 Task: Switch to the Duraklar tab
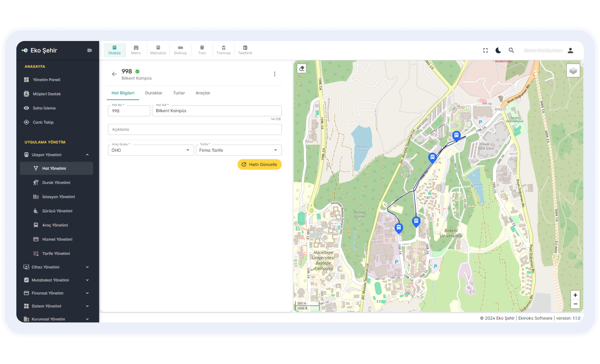click(154, 93)
